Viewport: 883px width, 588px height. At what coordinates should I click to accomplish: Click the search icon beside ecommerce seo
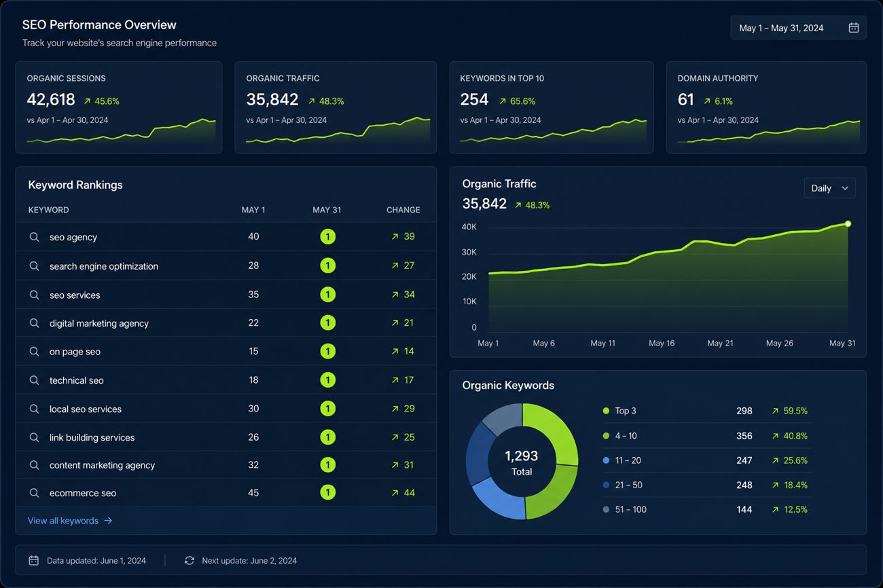click(x=34, y=493)
